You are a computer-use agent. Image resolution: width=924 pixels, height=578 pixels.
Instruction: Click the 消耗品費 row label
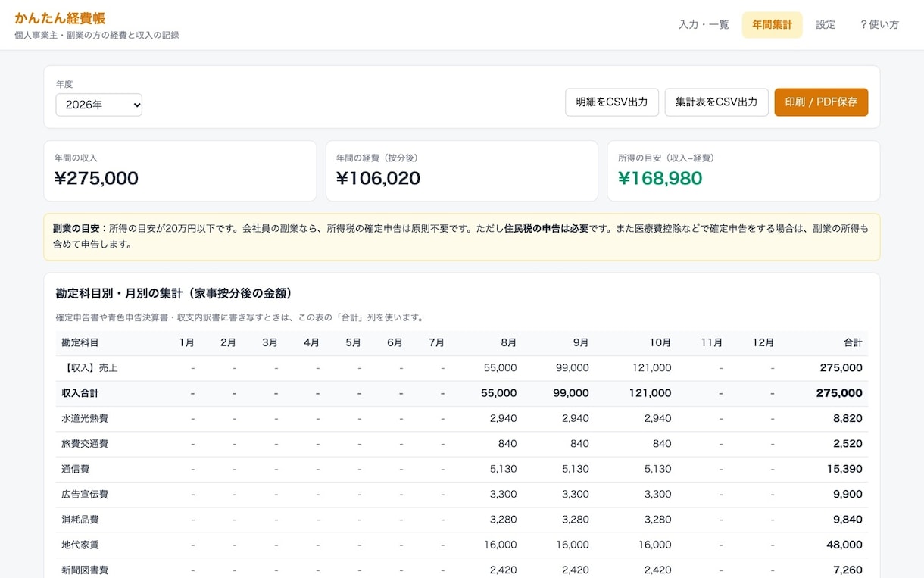coord(80,520)
